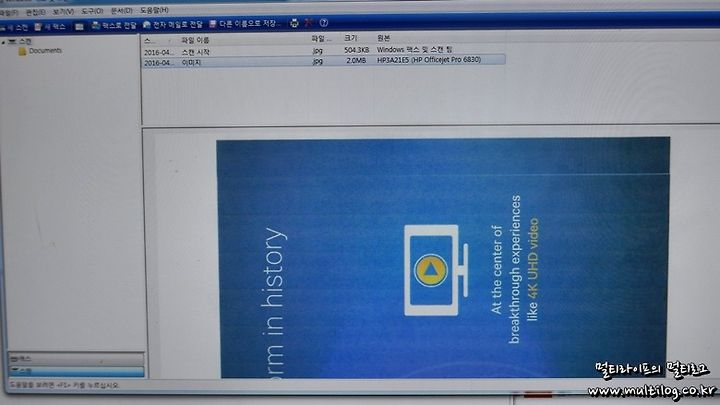Click the jpg cell in the 이미지 row
The image size is (720, 405).
point(317,61)
